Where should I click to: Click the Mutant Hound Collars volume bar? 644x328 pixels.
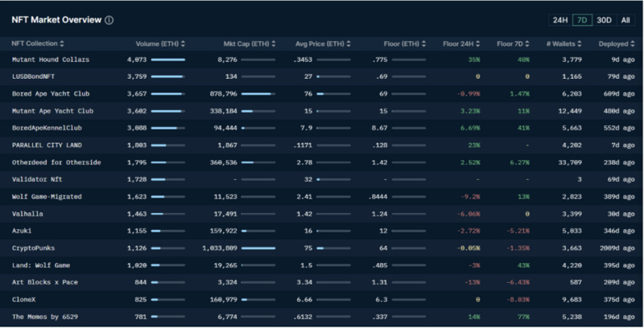point(168,59)
